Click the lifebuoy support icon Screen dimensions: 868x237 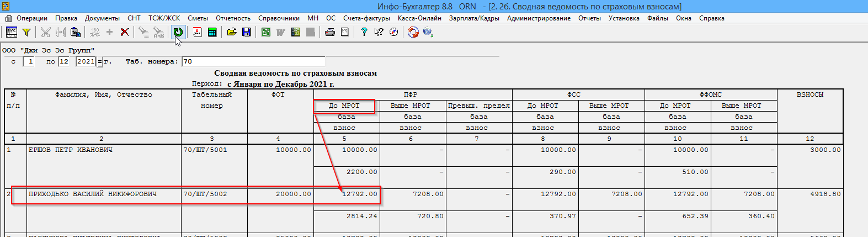point(413,32)
